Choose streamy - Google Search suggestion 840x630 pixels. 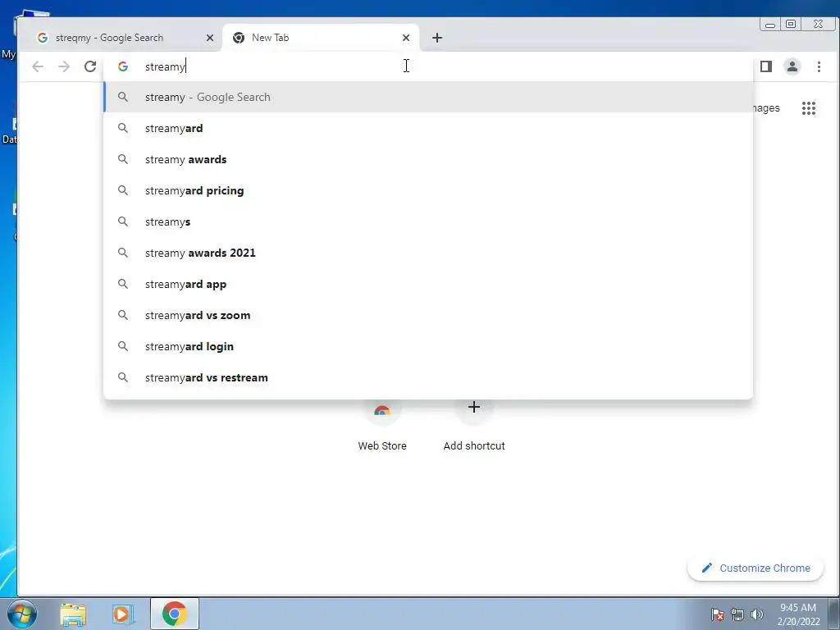click(428, 97)
